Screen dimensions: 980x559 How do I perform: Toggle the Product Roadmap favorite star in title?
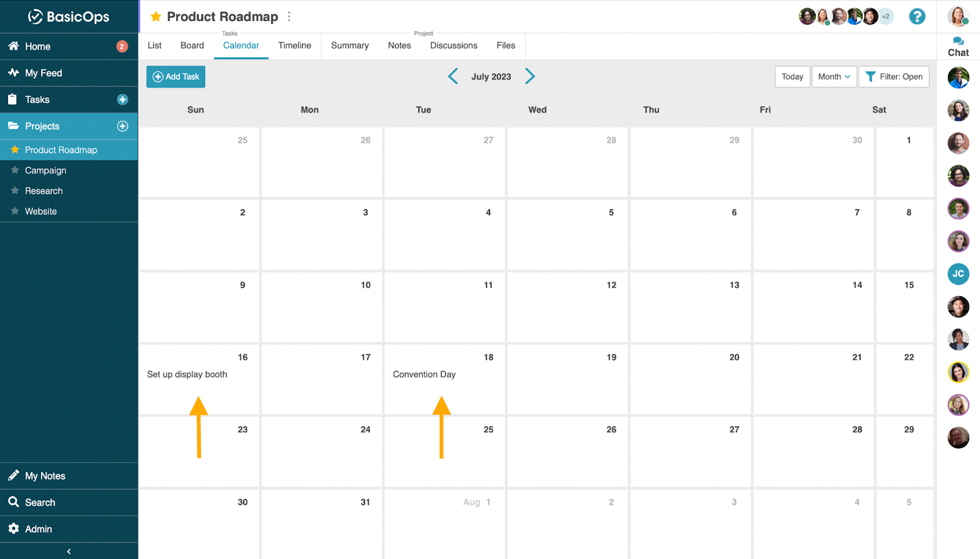(x=156, y=17)
